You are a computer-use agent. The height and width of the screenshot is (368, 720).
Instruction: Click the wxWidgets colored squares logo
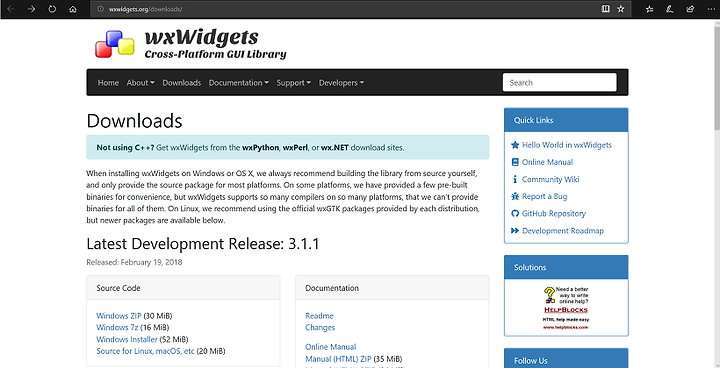(x=114, y=44)
